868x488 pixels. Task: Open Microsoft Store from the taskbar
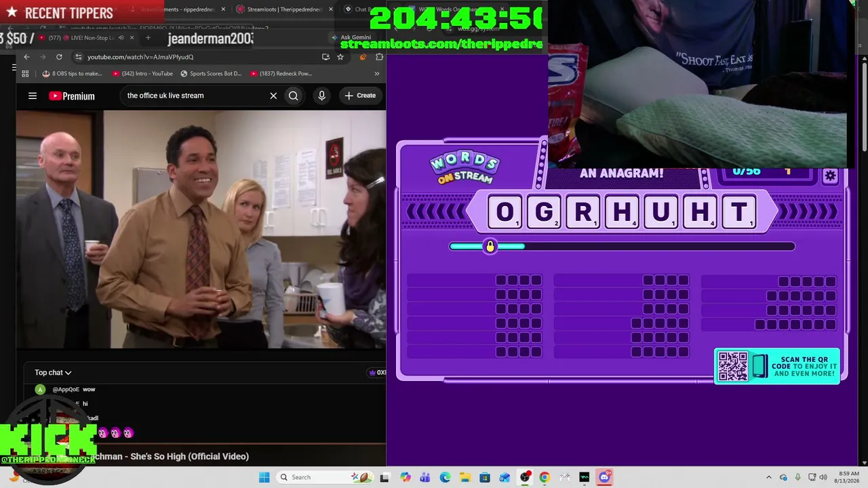[485, 477]
